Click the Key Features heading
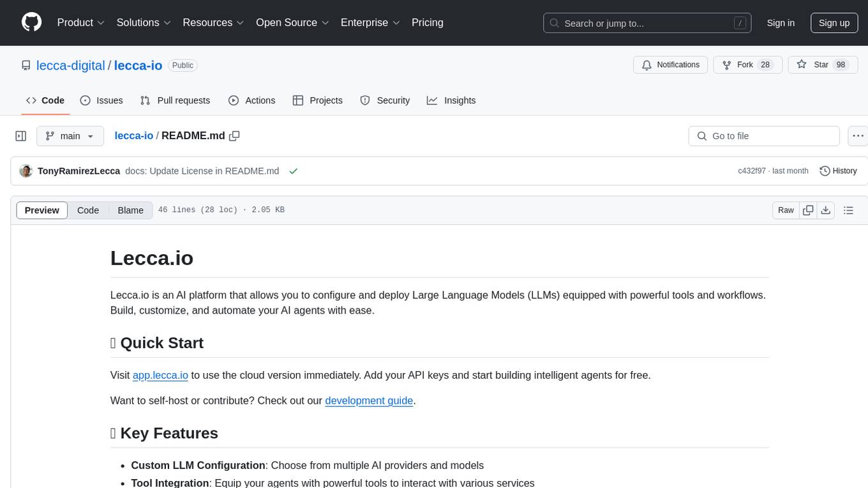The width and height of the screenshot is (868, 488). coord(164,433)
